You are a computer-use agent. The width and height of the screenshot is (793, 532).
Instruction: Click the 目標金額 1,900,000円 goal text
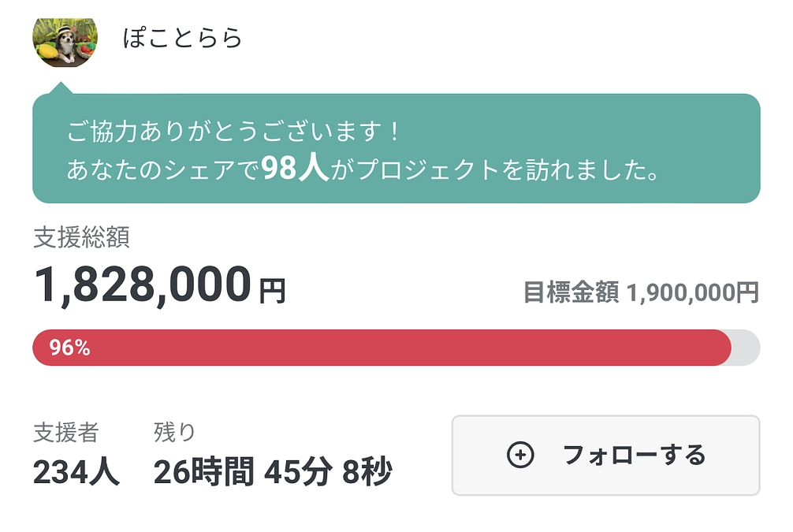click(641, 290)
